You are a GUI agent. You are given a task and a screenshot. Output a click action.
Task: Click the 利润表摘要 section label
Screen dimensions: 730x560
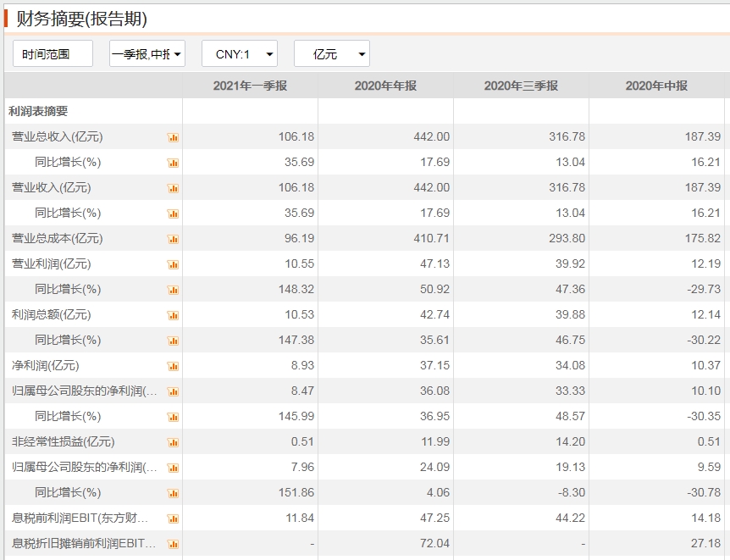tap(38, 111)
